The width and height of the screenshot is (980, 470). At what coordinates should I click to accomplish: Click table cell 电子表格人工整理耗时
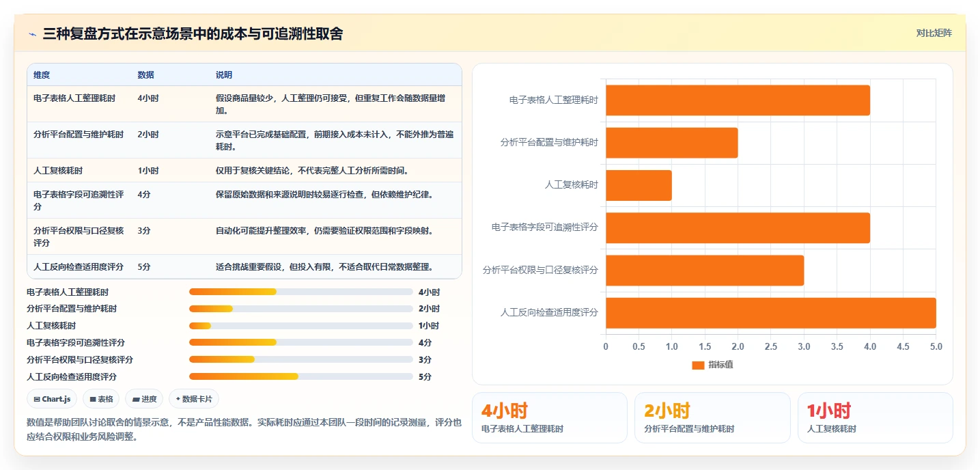74,98
